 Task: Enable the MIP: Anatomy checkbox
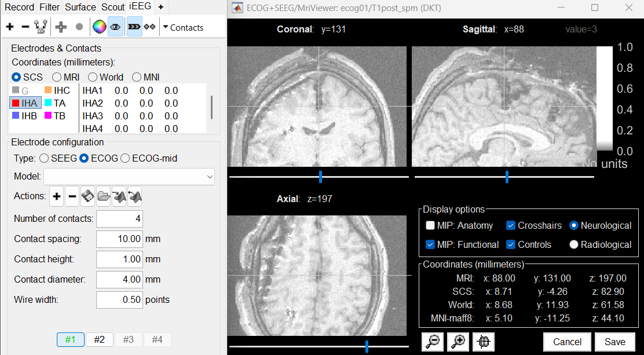click(x=430, y=226)
